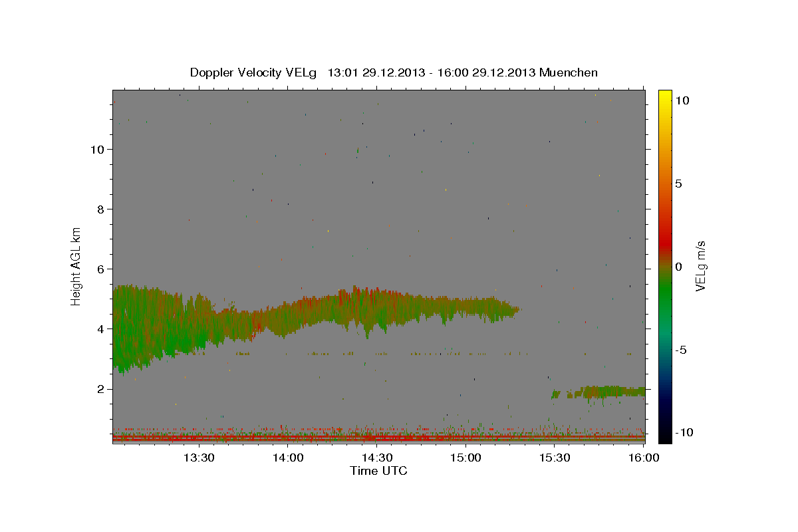Screen dimensions: 798x532
Task: Click the 13:30 time tick label
Action: tap(199, 458)
